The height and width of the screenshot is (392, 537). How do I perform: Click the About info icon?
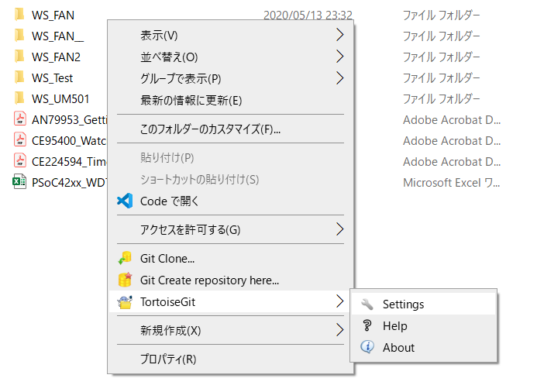(367, 348)
